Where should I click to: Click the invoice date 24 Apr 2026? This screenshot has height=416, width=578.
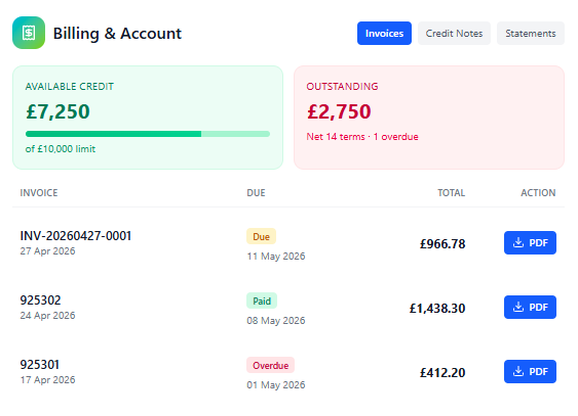(x=48, y=315)
